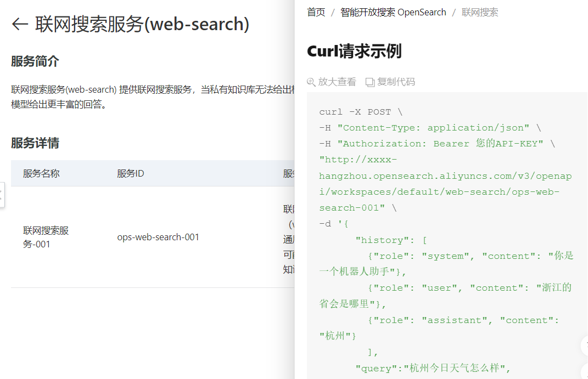The width and height of the screenshot is (588, 379).
Task: Click the 复制代码 copy icon
Action: click(x=369, y=82)
